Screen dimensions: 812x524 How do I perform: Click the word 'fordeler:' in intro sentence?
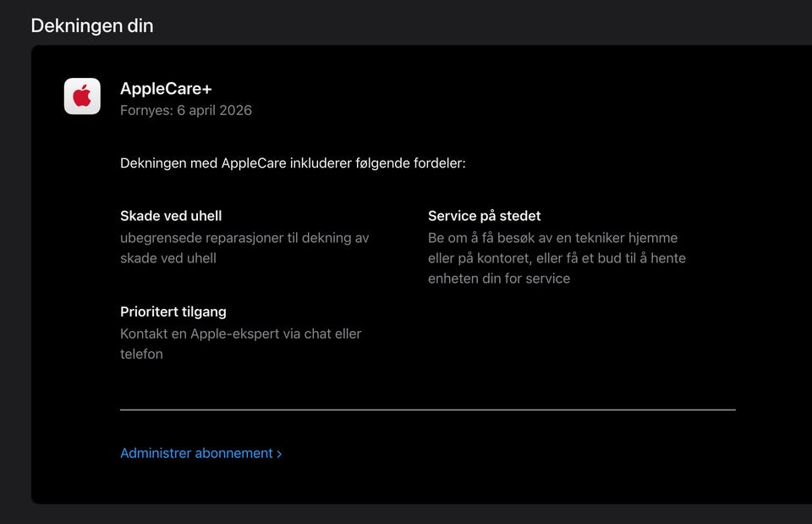pyautogui.click(x=438, y=163)
